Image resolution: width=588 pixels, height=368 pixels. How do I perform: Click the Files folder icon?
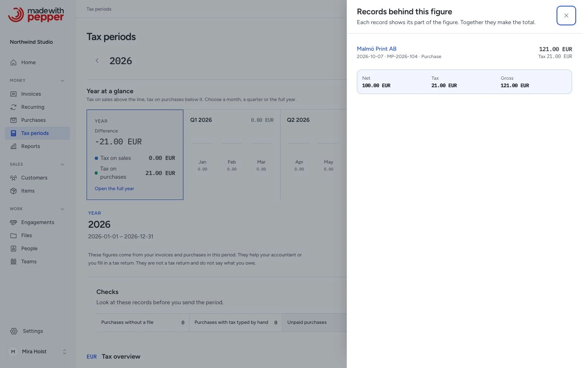(x=13, y=236)
